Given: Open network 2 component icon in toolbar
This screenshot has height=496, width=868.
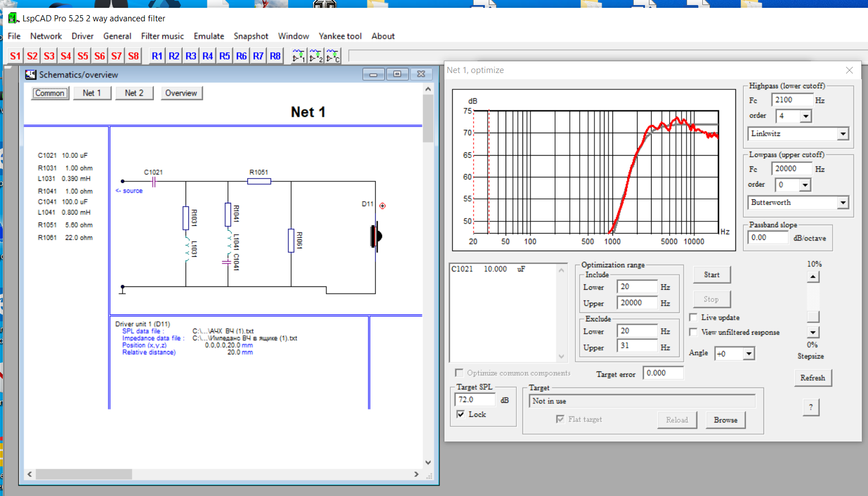Looking at the screenshot, I should [x=316, y=56].
